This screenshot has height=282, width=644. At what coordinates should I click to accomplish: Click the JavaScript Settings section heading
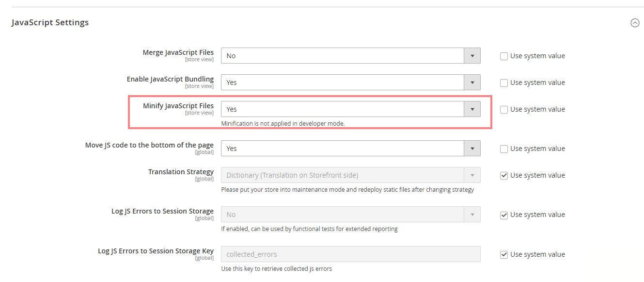pyautogui.click(x=50, y=22)
